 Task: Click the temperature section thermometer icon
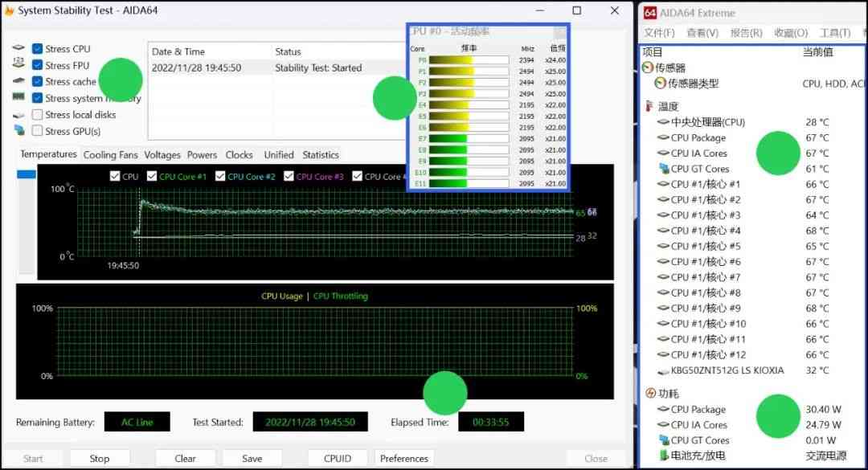(x=649, y=106)
